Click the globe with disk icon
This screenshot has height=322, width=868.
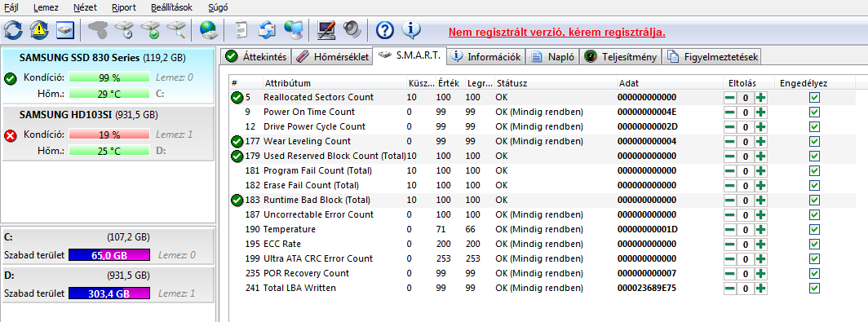tap(208, 29)
